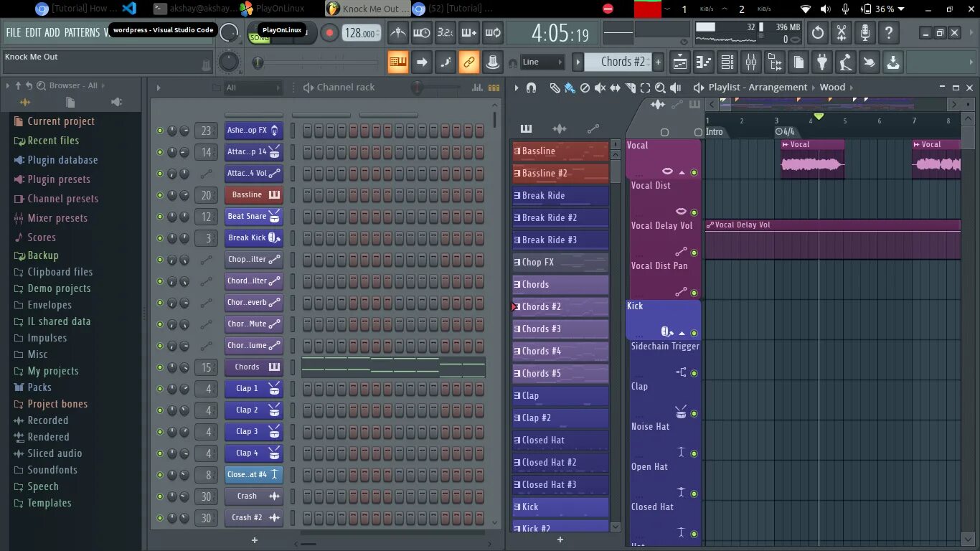The width and height of the screenshot is (980, 551).
Task: Click the Break Kick channel button
Action: click(254, 237)
